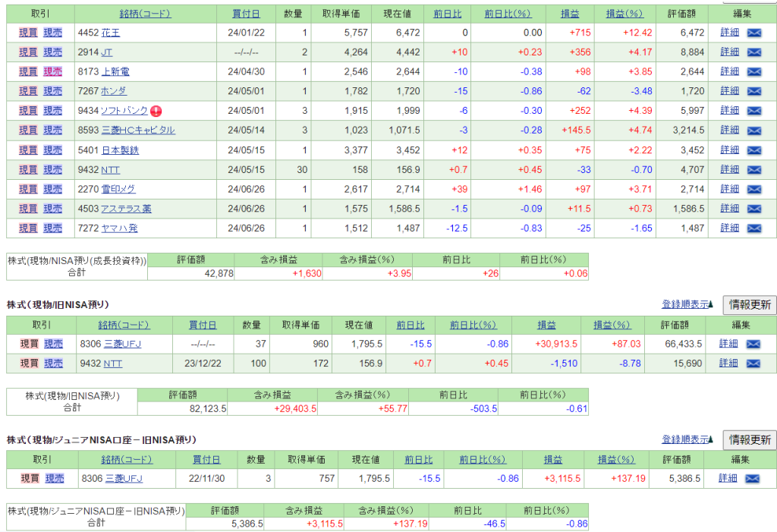Click 現買 for the JT row

pos(28,52)
